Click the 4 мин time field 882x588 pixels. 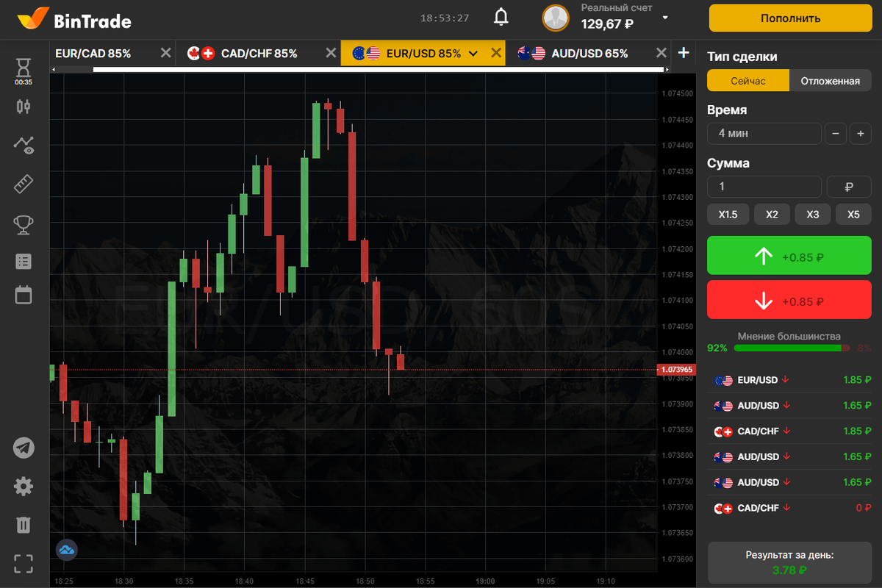tap(764, 134)
